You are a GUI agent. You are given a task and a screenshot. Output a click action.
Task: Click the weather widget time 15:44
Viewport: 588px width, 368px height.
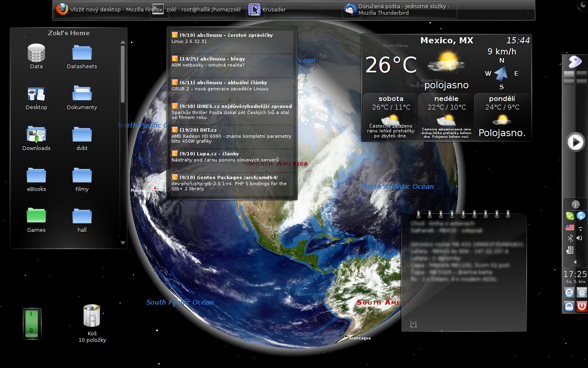click(x=518, y=40)
